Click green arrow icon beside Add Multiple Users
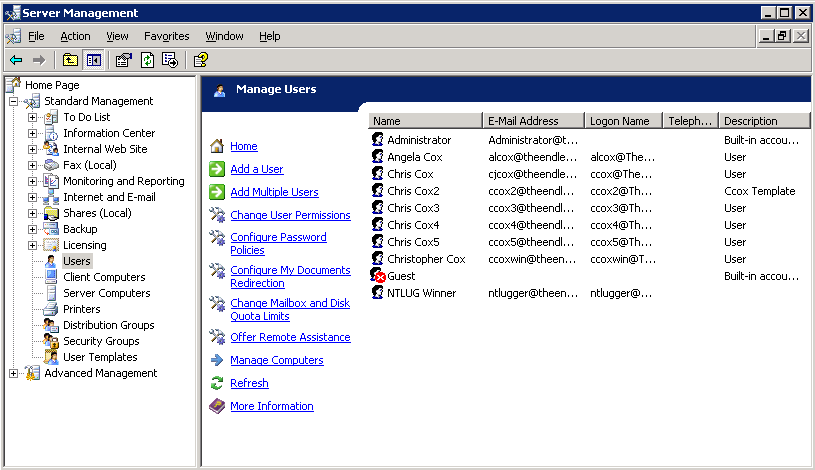This screenshot has width=815, height=470. (217, 192)
